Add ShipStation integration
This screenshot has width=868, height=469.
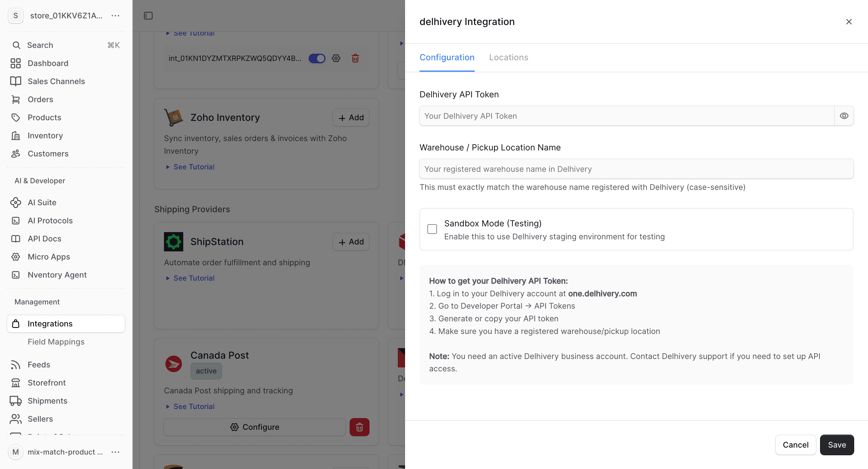(351, 242)
